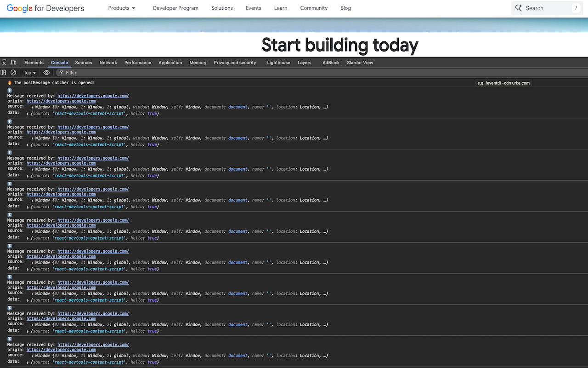Activate the inspect element picker icon
588x368 pixels.
point(4,63)
